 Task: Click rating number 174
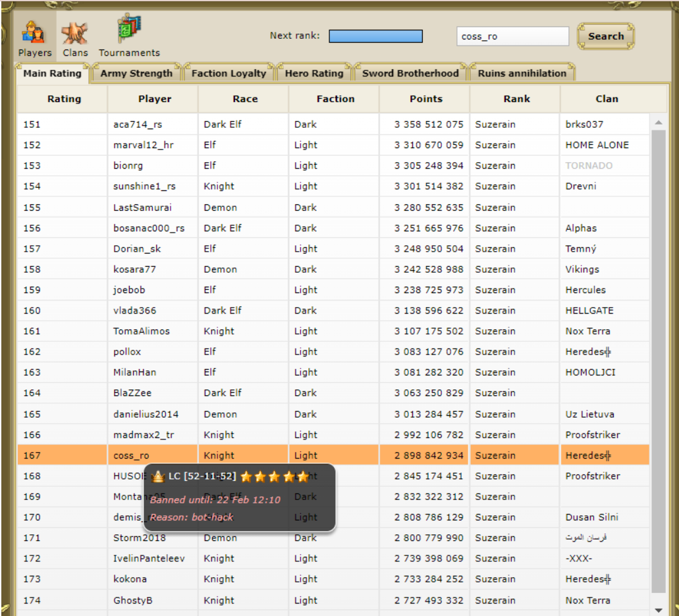coord(32,600)
